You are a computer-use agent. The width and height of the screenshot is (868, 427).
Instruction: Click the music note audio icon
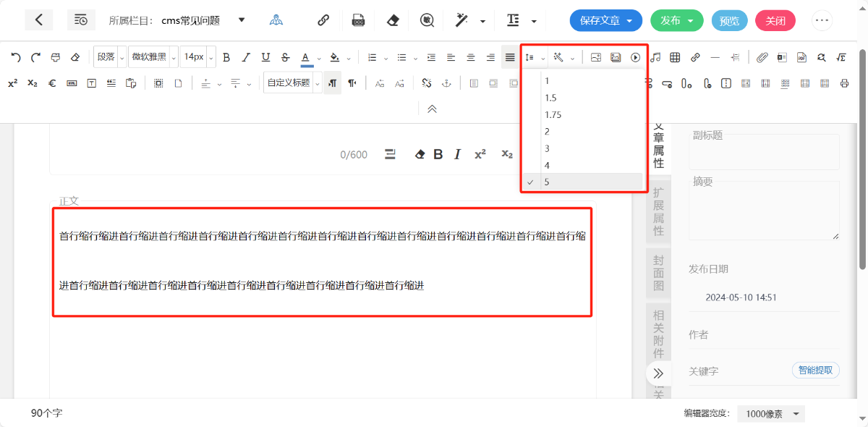pos(655,57)
